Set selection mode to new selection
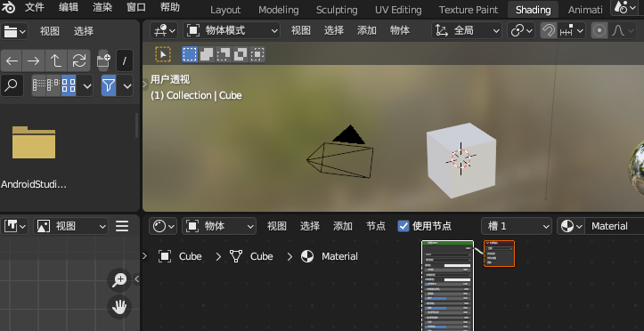The width and height of the screenshot is (644, 331). click(x=190, y=54)
